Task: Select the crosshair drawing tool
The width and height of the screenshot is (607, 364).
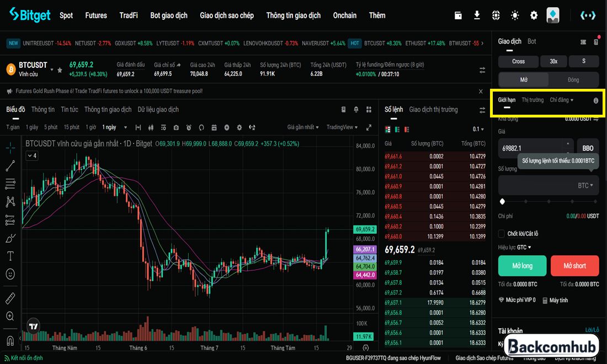Action: tap(10, 147)
